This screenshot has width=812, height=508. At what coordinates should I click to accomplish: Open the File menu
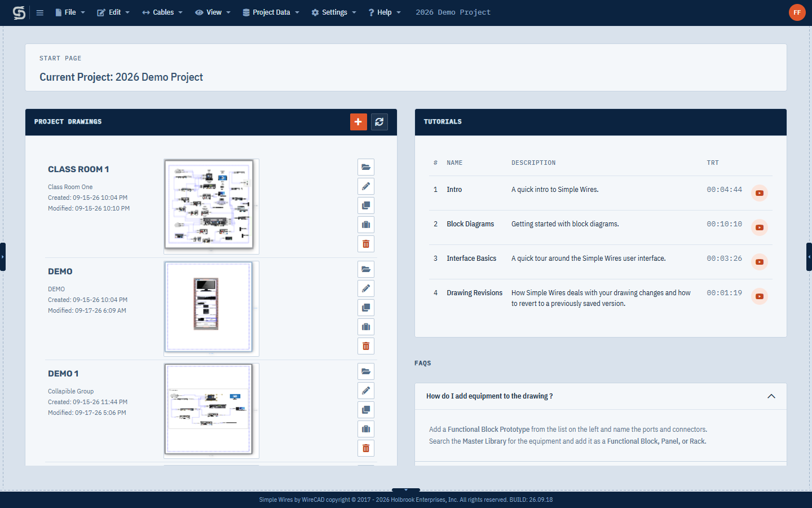(70, 12)
